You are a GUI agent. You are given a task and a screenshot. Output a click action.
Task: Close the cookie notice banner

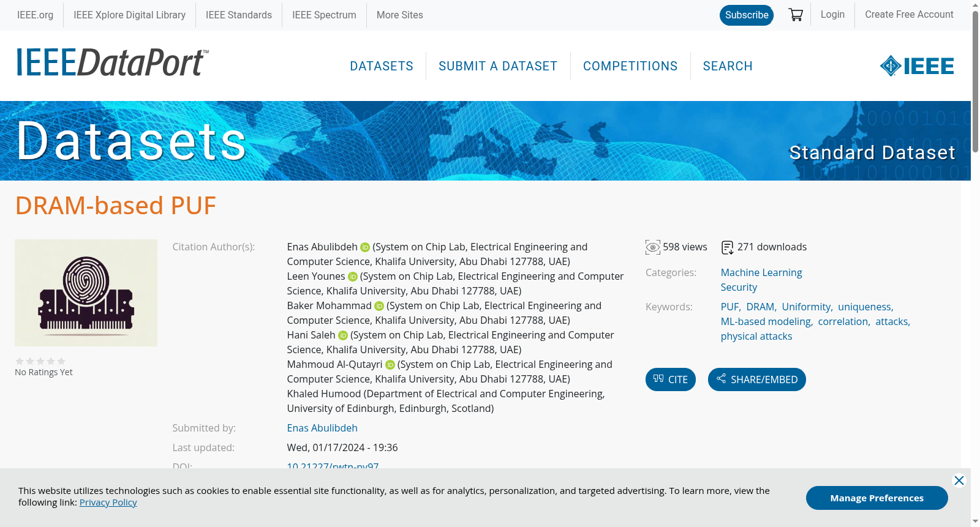pos(959,480)
